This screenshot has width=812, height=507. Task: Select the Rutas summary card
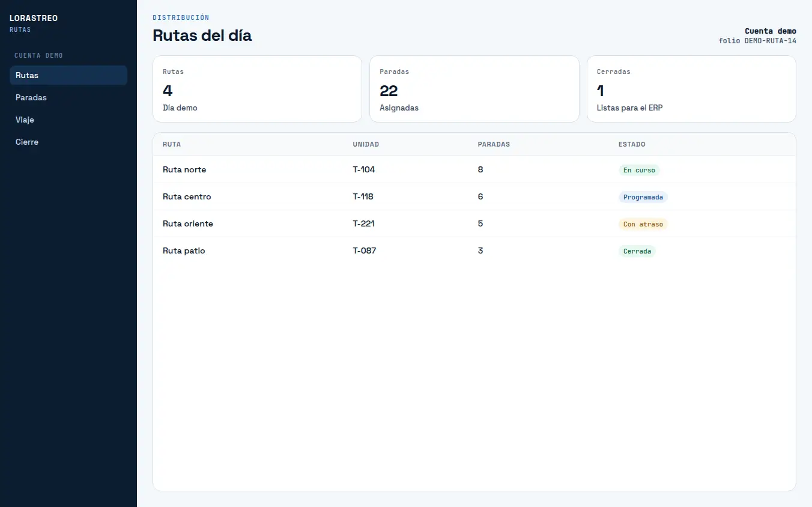(x=257, y=89)
